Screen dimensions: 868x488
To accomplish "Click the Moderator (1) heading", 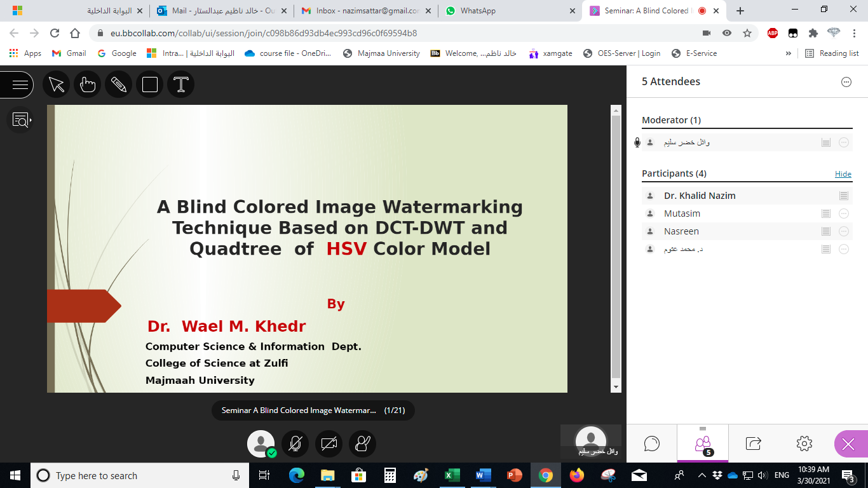I will pos(671,120).
